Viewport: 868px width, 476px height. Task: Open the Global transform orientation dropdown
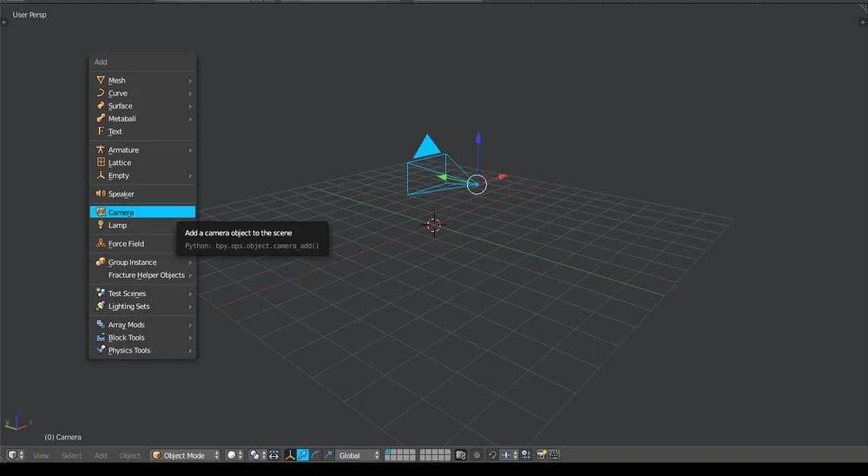pos(358,455)
